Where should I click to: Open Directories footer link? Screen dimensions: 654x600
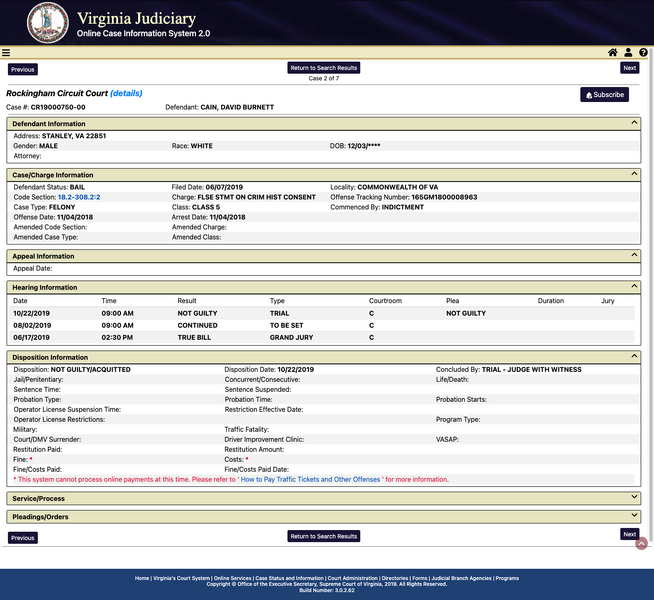395,578
